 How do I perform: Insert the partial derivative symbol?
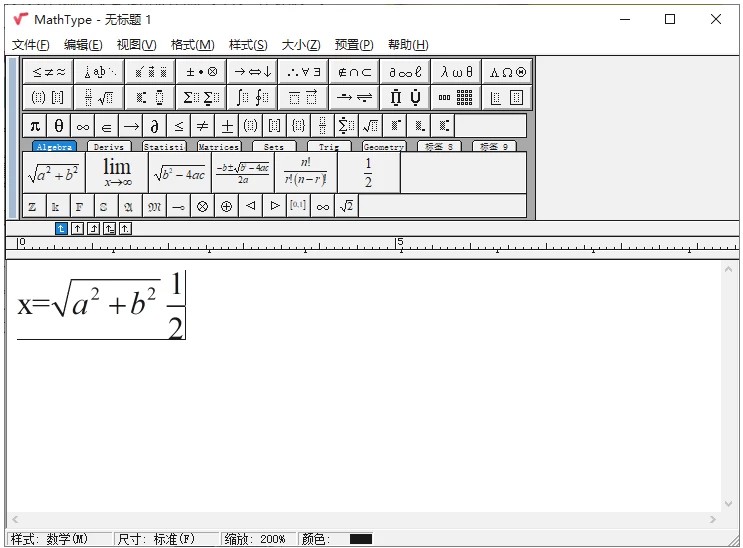155,126
